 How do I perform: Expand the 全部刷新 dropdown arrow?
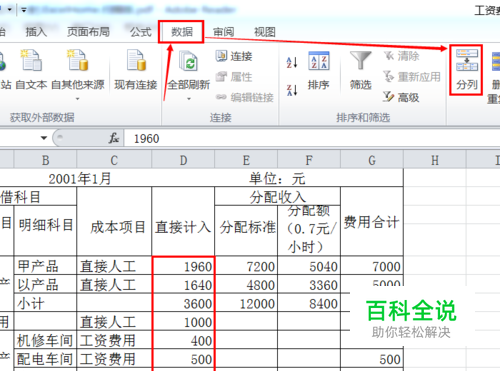coord(189,99)
